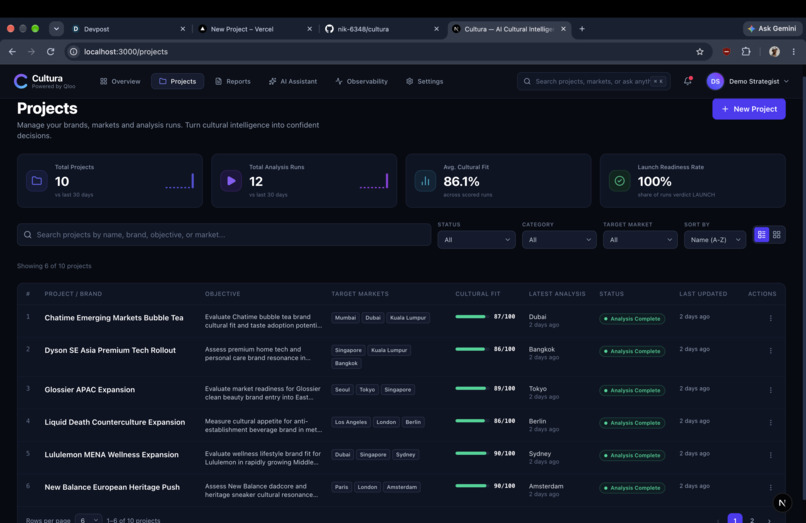Click the browser address bar URL
The width and height of the screenshot is (806, 523).
pyautogui.click(x=126, y=51)
